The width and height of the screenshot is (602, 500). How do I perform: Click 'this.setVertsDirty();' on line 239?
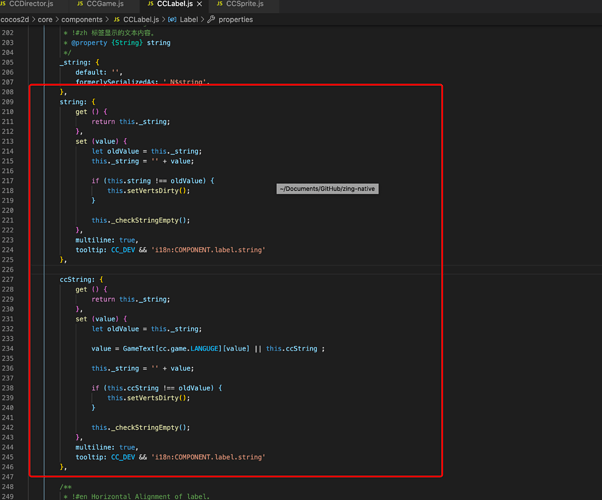pyautogui.click(x=149, y=398)
